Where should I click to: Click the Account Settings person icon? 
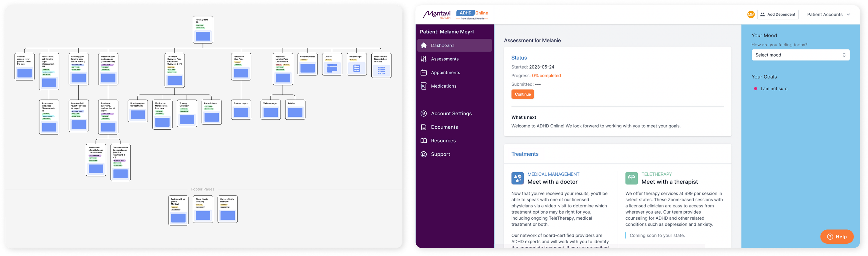pyautogui.click(x=424, y=114)
